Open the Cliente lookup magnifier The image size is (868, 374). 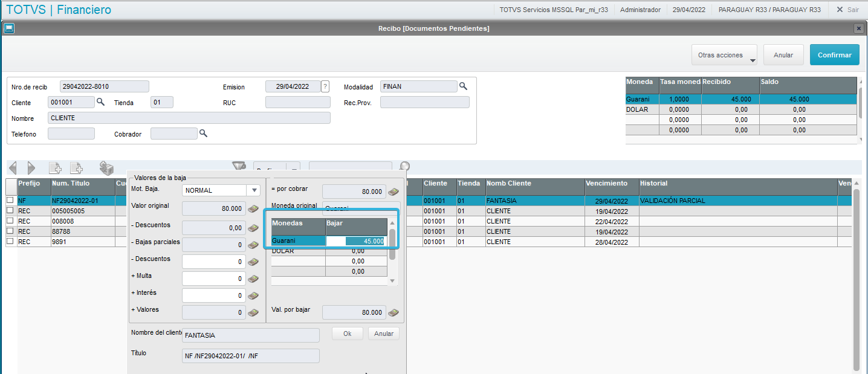click(101, 102)
